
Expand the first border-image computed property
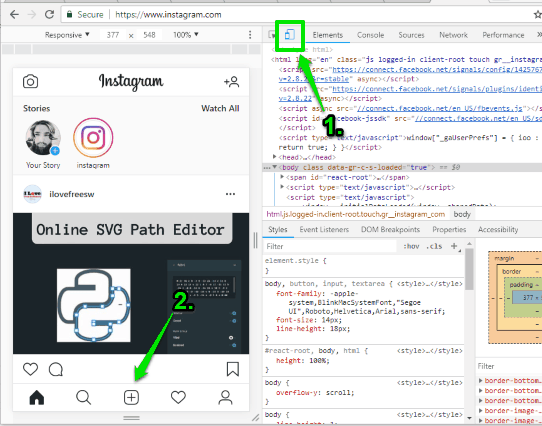pyautogui.click(x=480, y=410)
